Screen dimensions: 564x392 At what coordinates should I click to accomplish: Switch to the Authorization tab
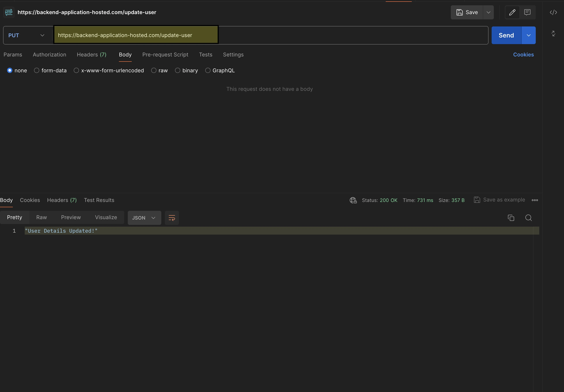(x=50, y=55)
